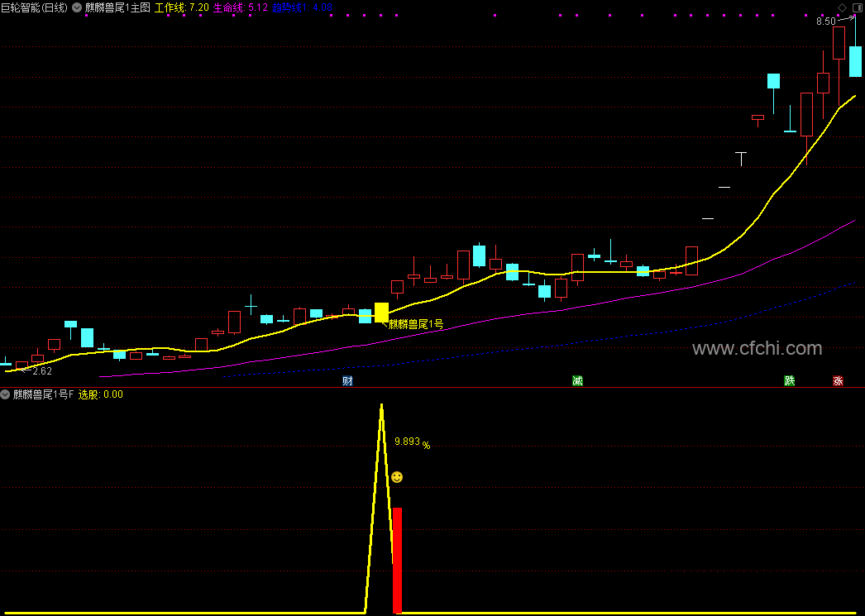Click the green 跌 marker icon

790,380
